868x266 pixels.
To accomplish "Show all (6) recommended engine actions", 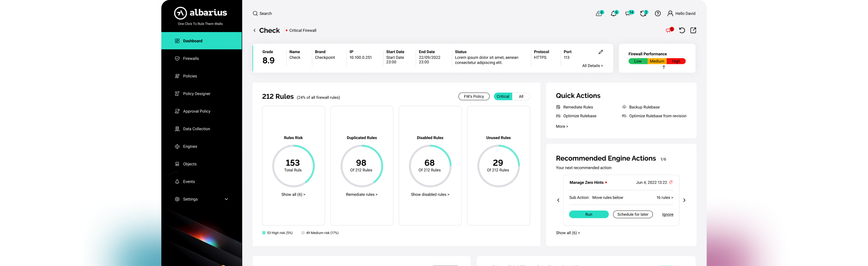I will click(x=568, y=233).
